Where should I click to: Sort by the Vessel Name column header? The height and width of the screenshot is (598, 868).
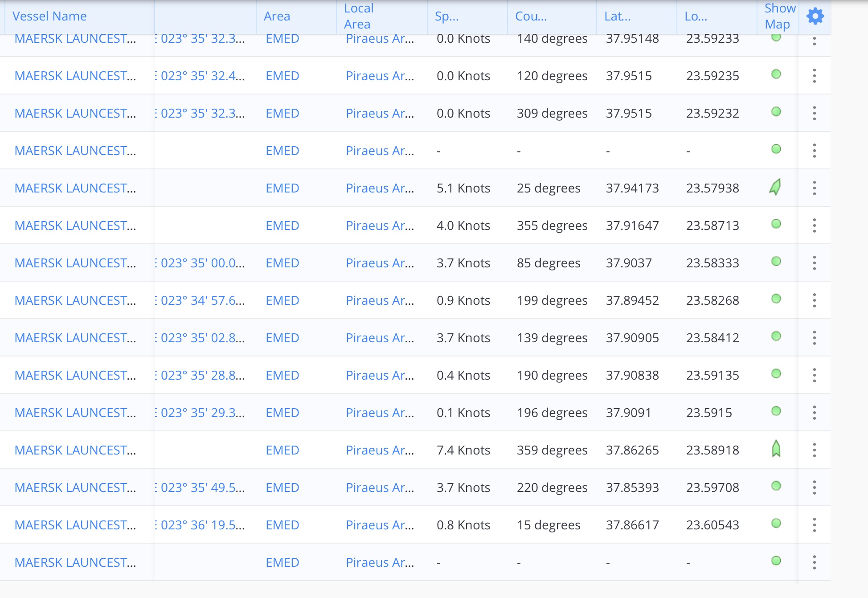pyautogui.click(x=49, y=16)
